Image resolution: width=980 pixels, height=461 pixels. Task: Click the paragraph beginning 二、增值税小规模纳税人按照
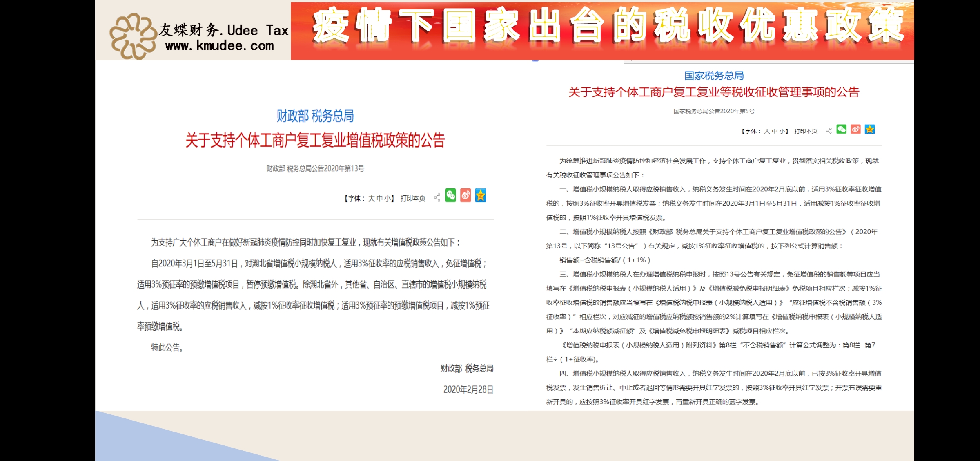point(712,239)
